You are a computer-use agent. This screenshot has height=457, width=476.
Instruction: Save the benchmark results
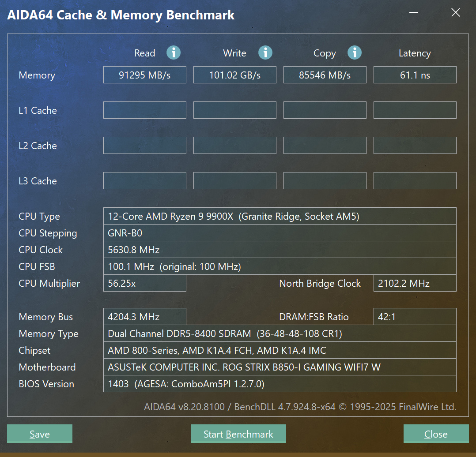pos(40,434)
